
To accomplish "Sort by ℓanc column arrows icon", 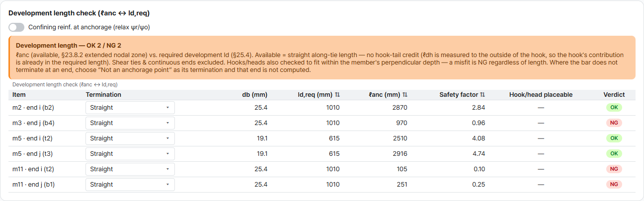I will (x=404, y=95).
